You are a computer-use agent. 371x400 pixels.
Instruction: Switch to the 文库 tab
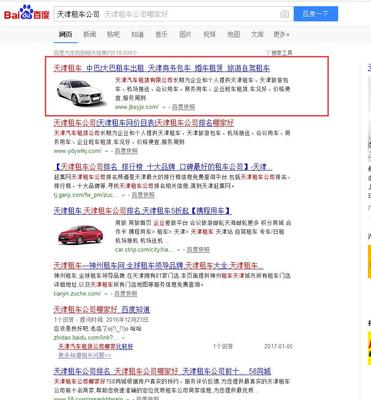[x=257, y=34]
